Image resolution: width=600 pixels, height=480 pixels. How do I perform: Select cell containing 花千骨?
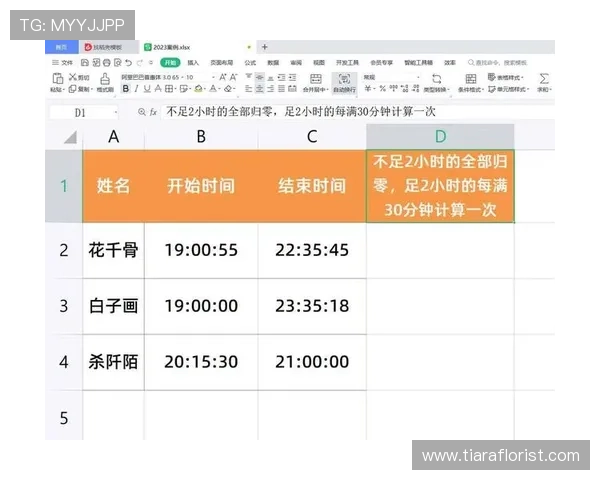click(x=113, y=250)
